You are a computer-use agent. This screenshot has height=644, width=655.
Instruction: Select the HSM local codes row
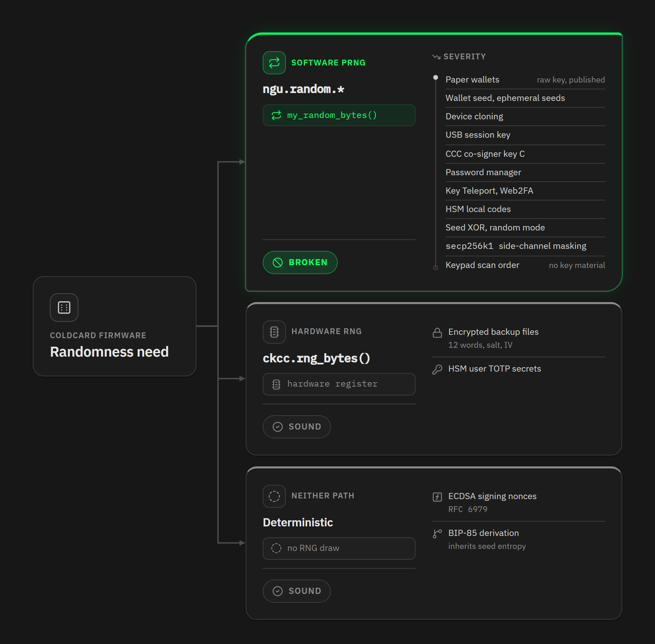coord(525,209)
